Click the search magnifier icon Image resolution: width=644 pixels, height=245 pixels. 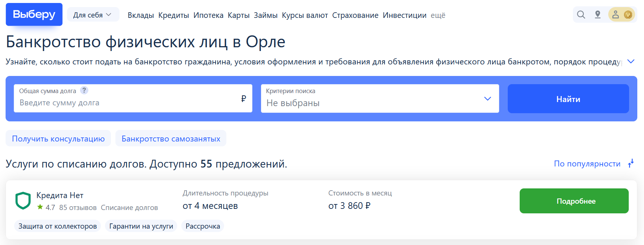point(581,15)
